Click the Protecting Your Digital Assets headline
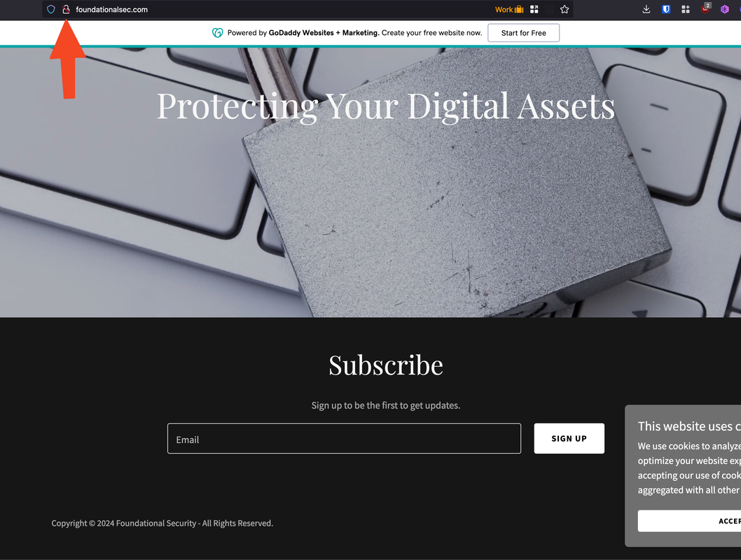The width and height of the screenshot is (741, 560). (x=386, y=106)
